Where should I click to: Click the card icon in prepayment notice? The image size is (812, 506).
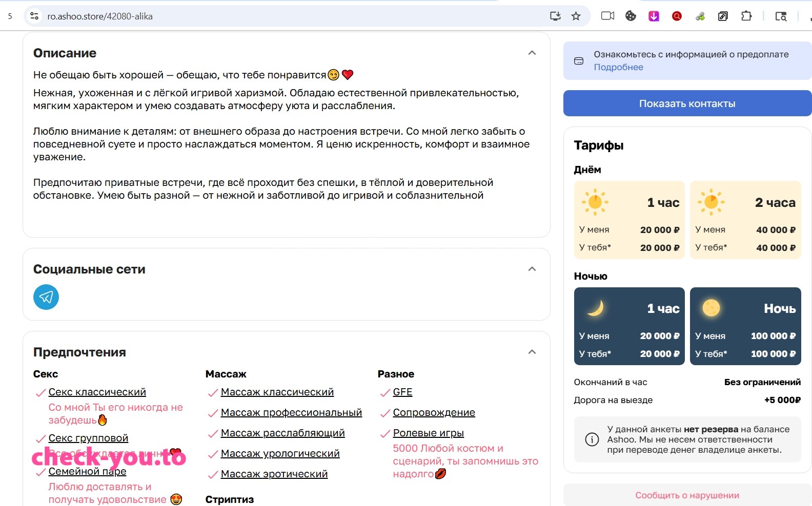coord(579,61)
